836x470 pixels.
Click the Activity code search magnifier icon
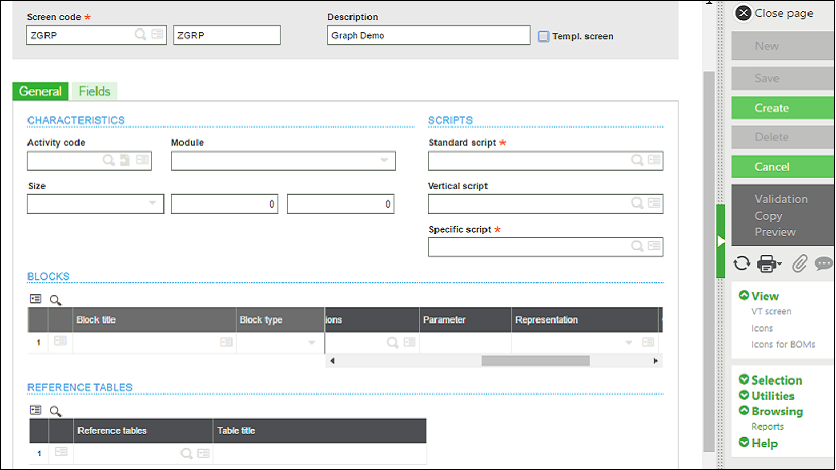click(109, 160)
